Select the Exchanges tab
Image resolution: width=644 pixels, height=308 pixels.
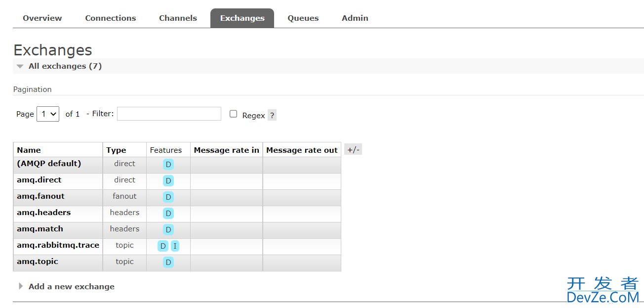[242, 18]
